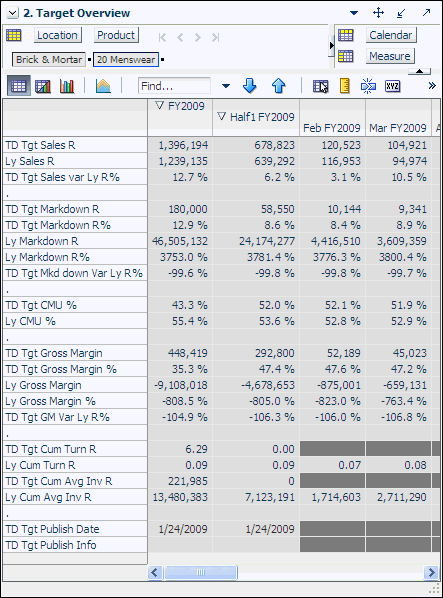Find next with the blue down arrow

pyautogui.click(x=250, y=86)
